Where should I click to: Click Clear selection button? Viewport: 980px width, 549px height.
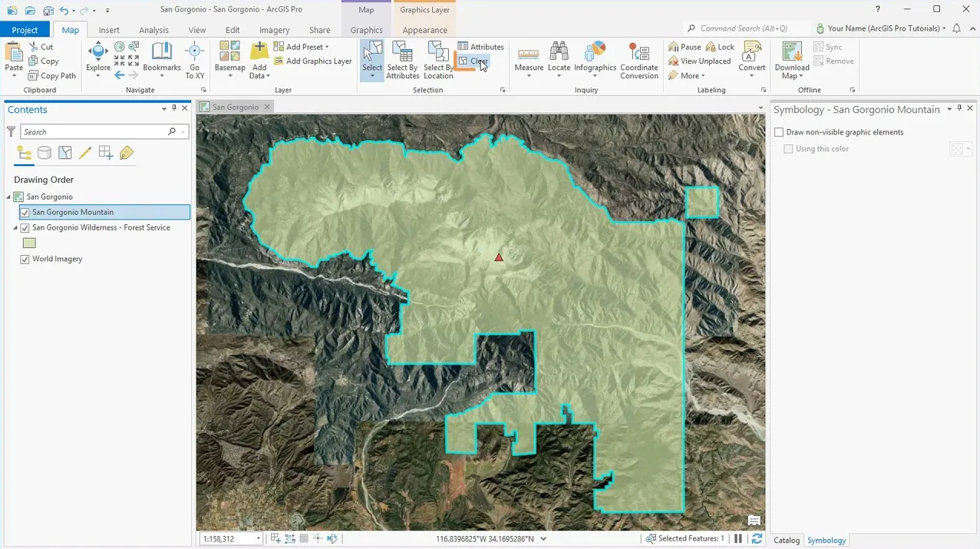pyautogui.click(x=474, y=61)
